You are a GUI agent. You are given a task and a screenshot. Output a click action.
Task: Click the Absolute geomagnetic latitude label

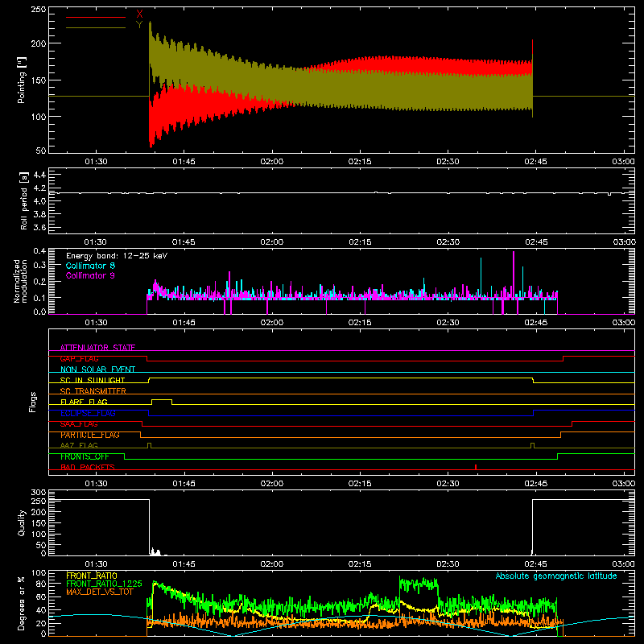coord(556,576)
